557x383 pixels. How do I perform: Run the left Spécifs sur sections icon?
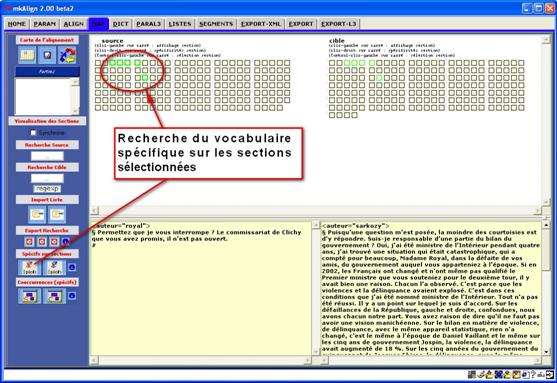pos(29,267)
